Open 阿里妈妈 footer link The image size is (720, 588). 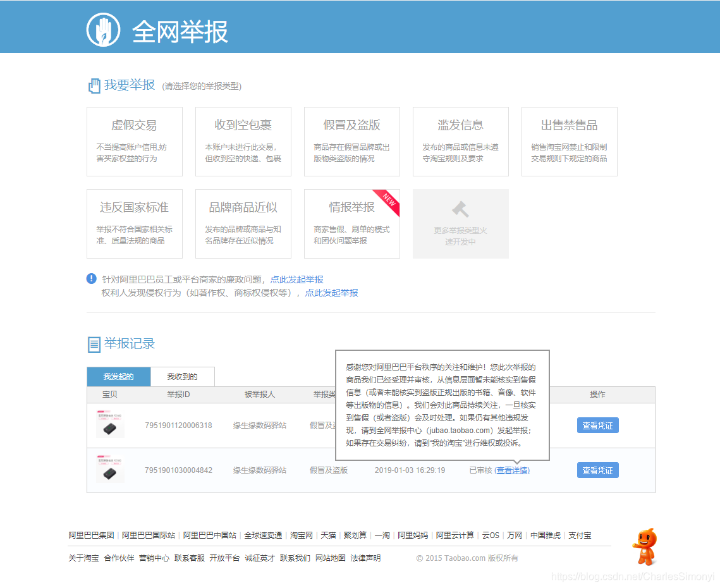tap(413, 536)
